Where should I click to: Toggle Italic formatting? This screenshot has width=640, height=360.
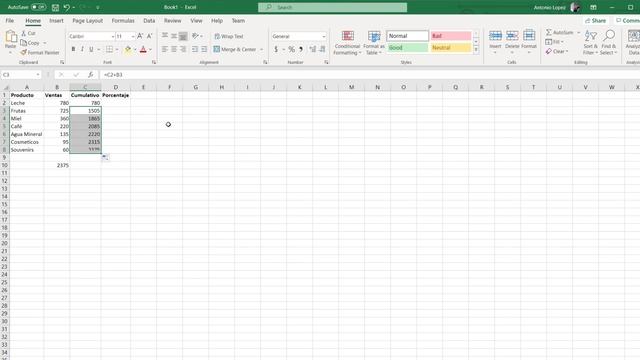click(82, 49)
